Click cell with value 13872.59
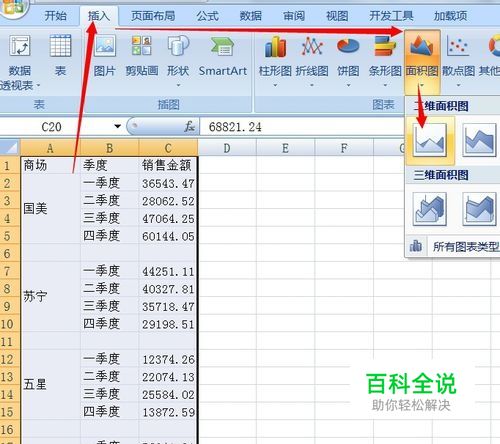Image resolution: width=500 pixels, height=444 pixels. [x=168, y=412]
